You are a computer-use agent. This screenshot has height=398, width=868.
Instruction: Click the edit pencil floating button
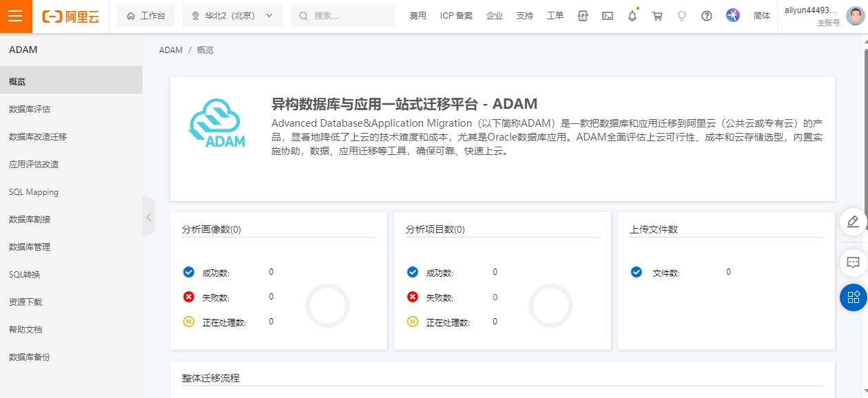(x=853, y=222)
